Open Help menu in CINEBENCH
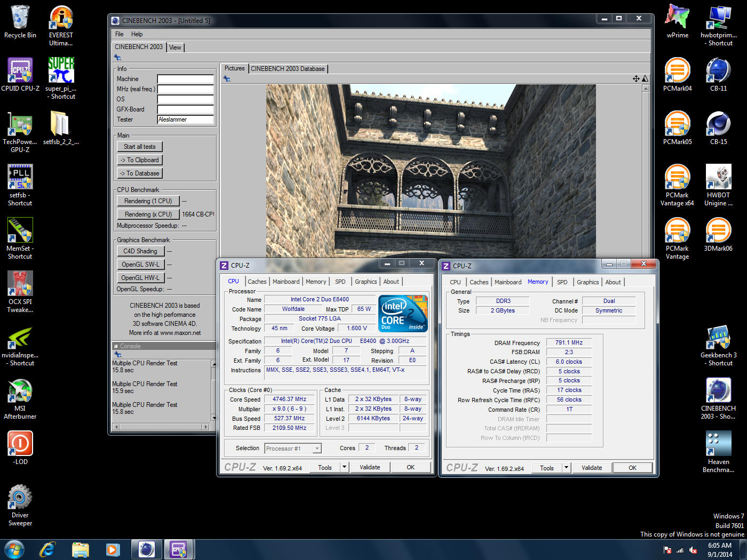The height and width of the screenshot is (560, 747). click(137, 34)
